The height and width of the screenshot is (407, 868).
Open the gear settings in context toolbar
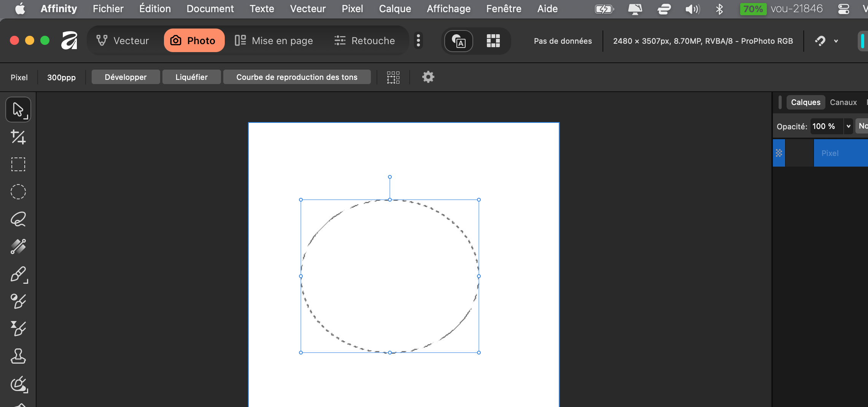pos(428,77)
